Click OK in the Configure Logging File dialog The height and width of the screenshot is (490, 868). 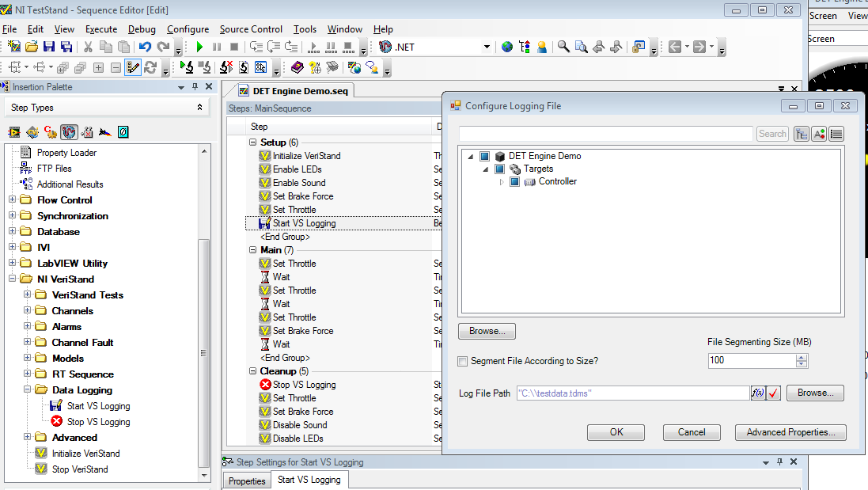(616, 432)
